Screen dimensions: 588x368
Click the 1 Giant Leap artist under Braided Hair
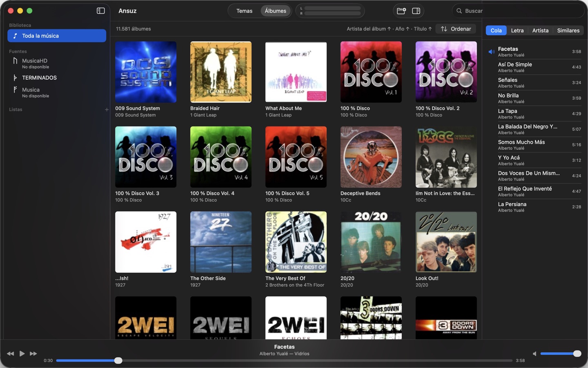(203, 115)
